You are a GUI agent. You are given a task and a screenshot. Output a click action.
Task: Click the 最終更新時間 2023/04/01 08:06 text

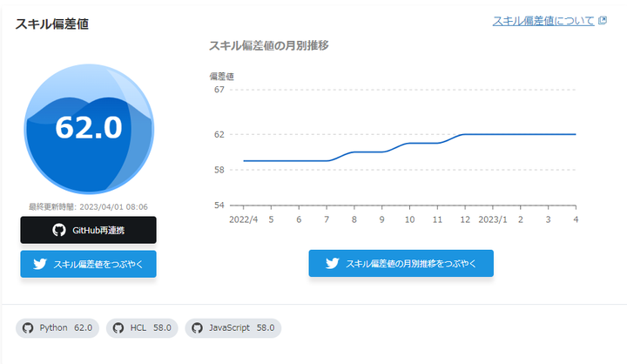[x=88, y=206]
